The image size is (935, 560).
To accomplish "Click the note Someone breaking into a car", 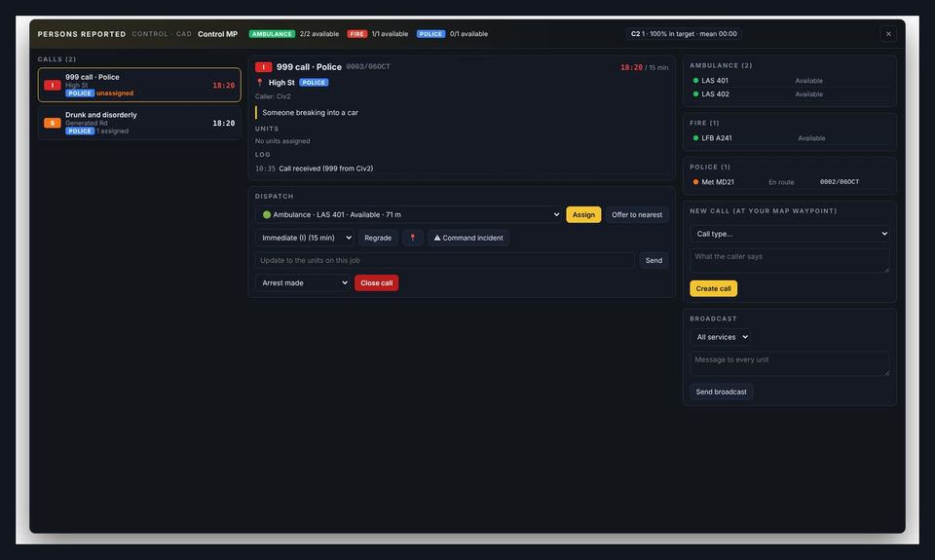I will [x=310, y=113].
